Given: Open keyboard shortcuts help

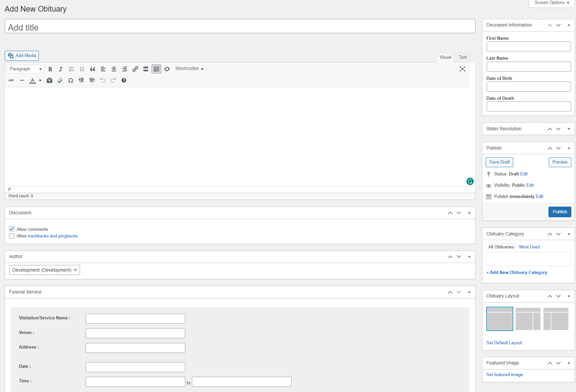Looking at the screenshot, I should tap(124, 80).
